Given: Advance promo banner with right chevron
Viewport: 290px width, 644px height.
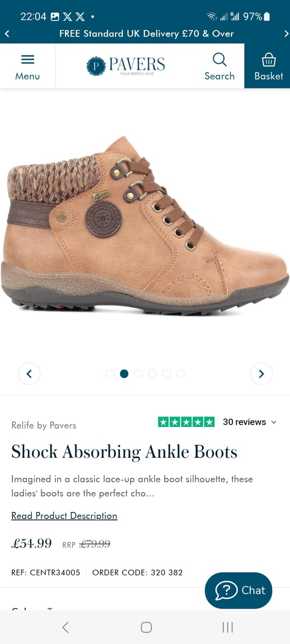Looking at the screenshot, I should [x=286, y=33].
